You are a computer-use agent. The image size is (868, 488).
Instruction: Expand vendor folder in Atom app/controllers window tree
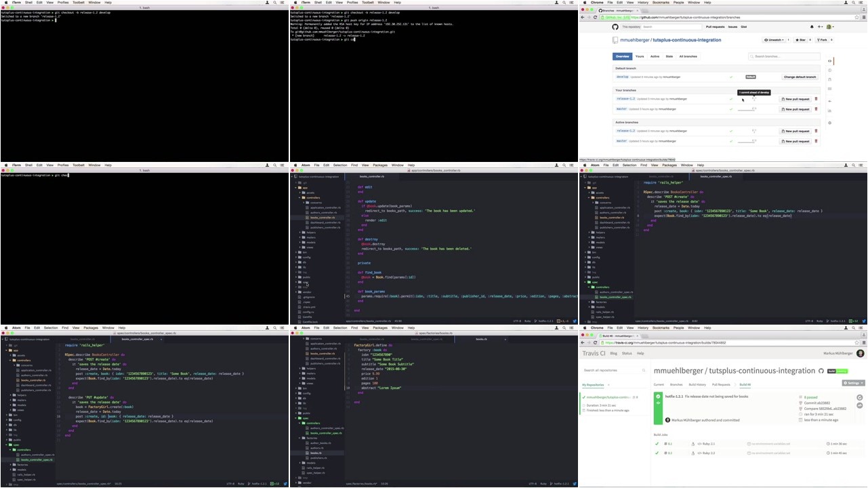[x=305, y=292]
